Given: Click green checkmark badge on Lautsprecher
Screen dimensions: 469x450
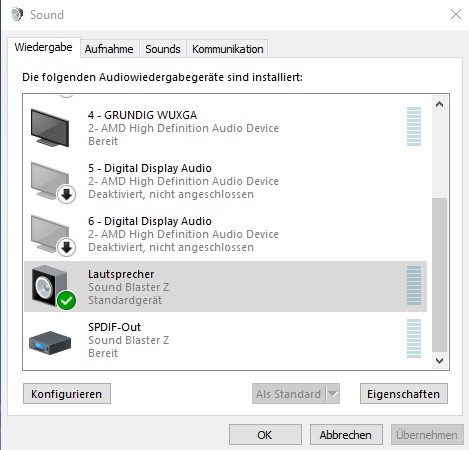Looking at the screenshot, I should [66, 300].
